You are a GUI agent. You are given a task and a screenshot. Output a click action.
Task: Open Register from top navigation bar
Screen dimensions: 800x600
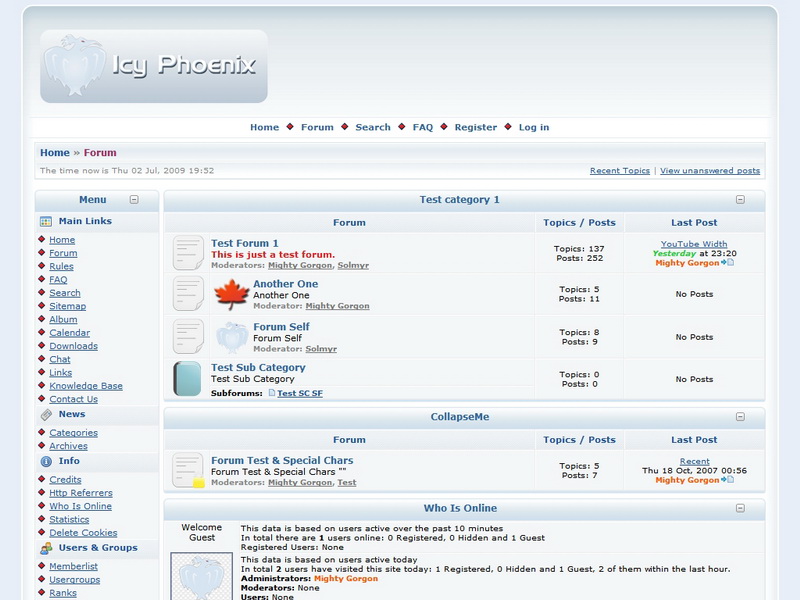pyautogui.click(x=476, y=128)
